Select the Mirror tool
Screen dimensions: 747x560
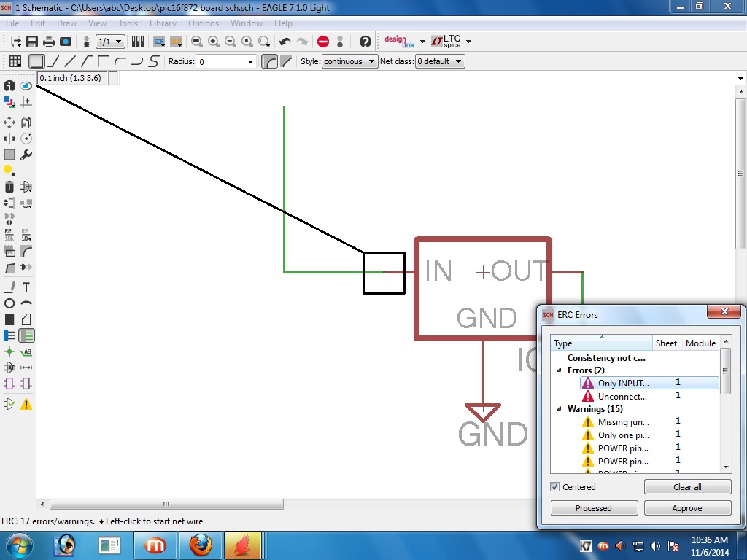(9, 139)
